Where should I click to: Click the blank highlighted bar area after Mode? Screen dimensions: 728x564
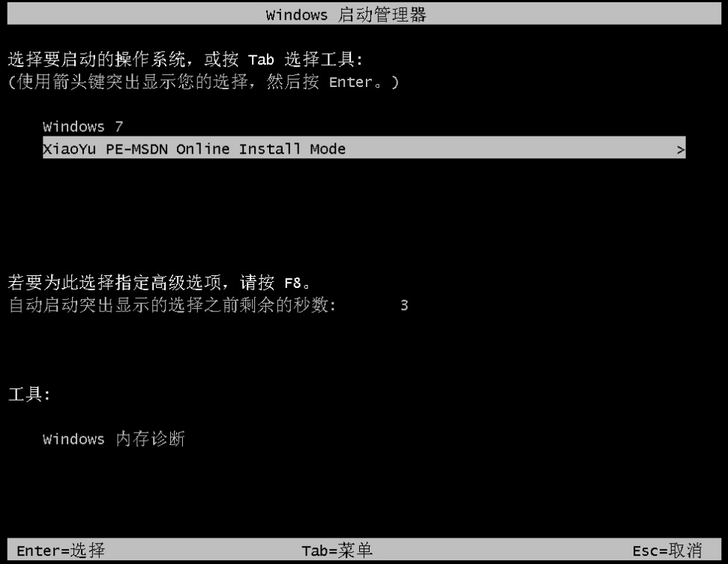[x=511, y=148]
